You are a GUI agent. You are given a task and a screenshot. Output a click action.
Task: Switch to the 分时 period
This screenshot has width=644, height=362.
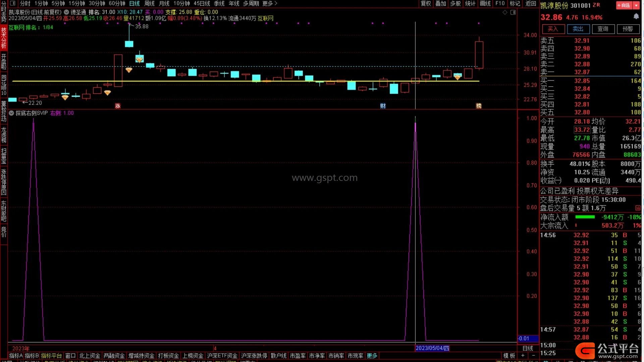pyautogui.click(x=25, y=3)
